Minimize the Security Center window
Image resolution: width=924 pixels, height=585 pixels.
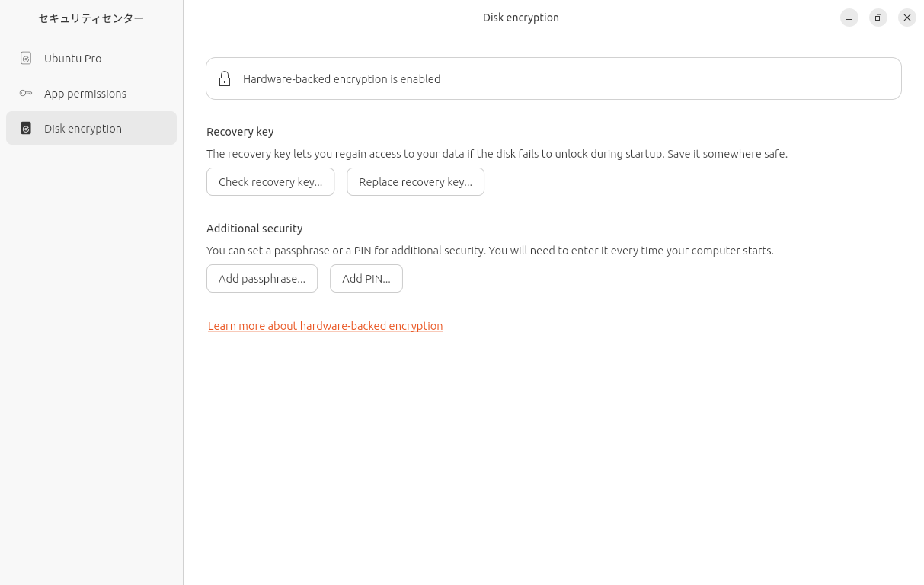tap(849, 18)
